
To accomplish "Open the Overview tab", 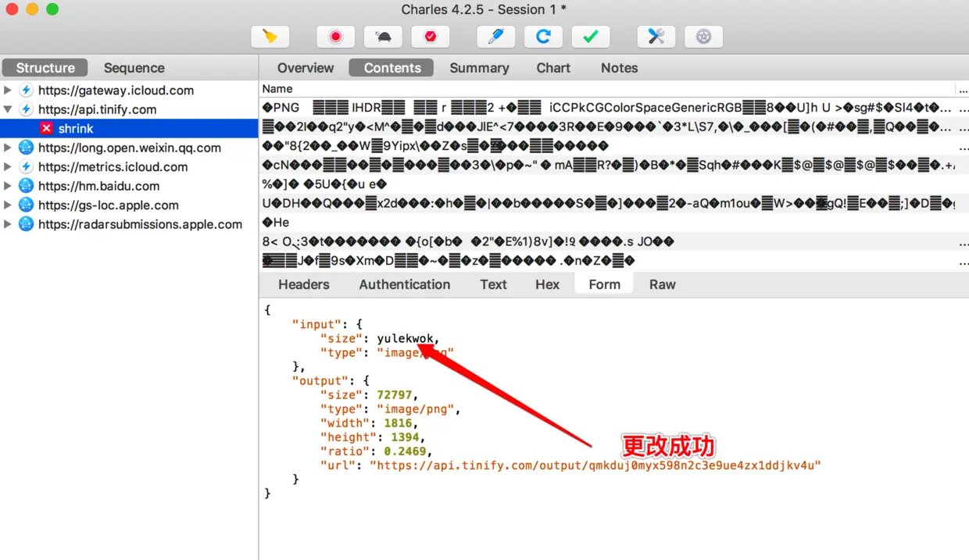I will click(306, 68).
